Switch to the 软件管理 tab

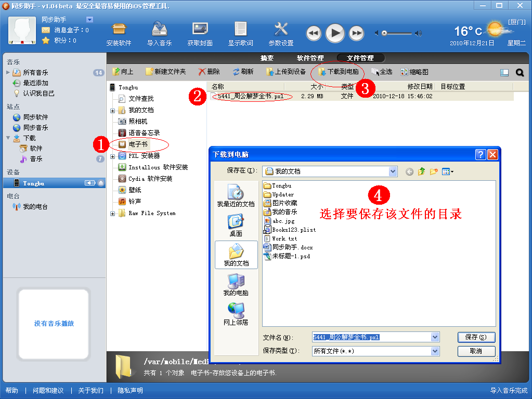[x=310, y=58]
